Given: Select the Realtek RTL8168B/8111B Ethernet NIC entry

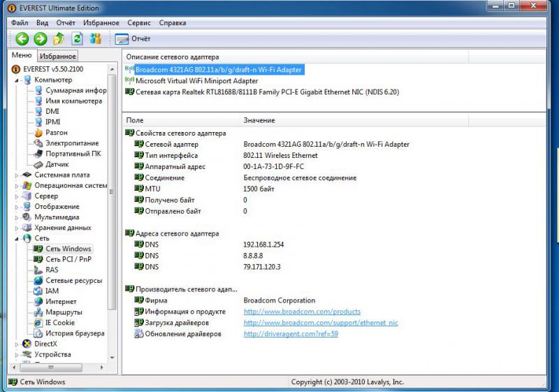Looking at the screenshot, I should pyautogui.click(x=268, y=92).
